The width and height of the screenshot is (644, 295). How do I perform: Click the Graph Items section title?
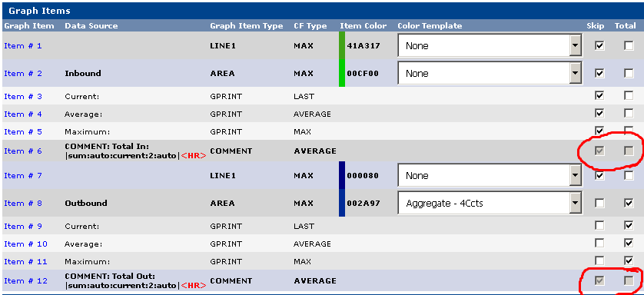click(39, 11)
